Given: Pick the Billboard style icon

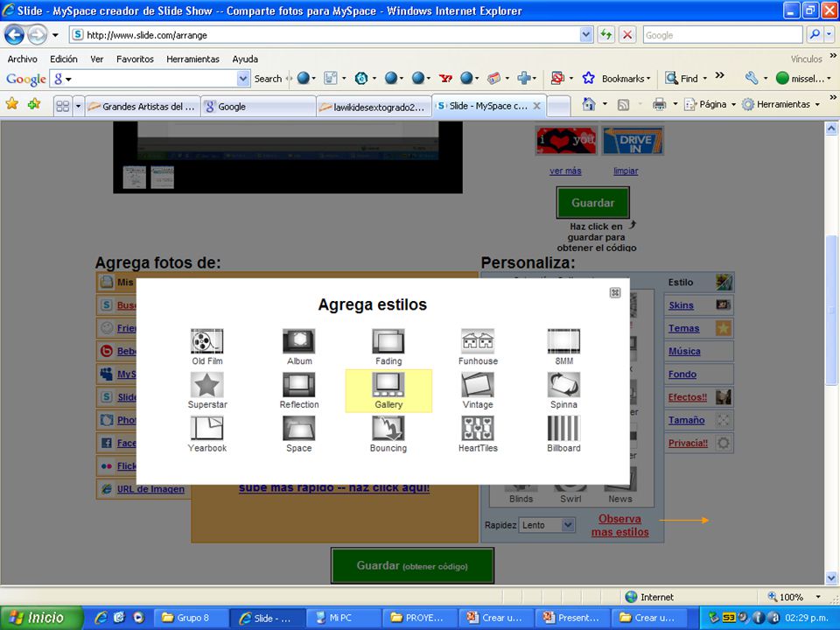Looking at the screenshot, I should [x=563, y=428].
